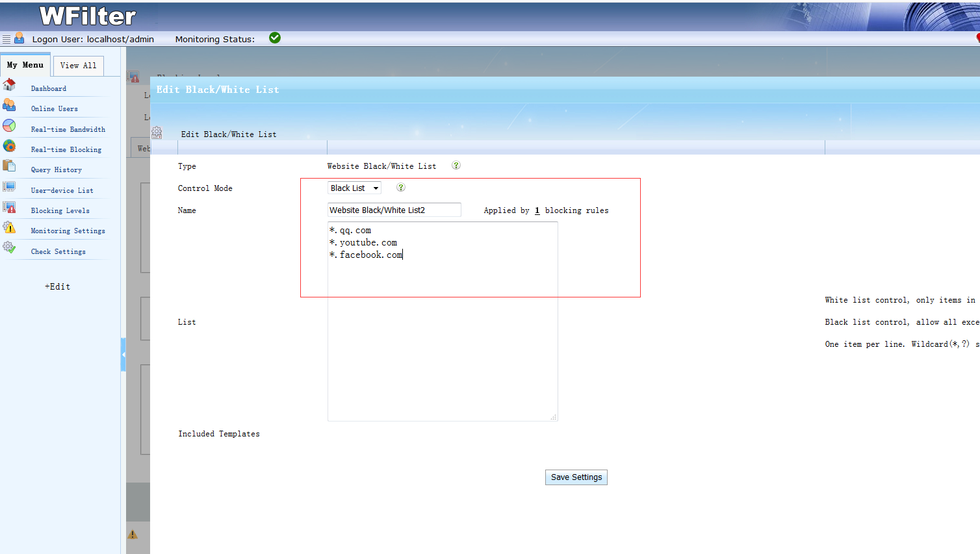Click the Online Users icon
This screenshot has width=980, height=554.
coord(9,105)
